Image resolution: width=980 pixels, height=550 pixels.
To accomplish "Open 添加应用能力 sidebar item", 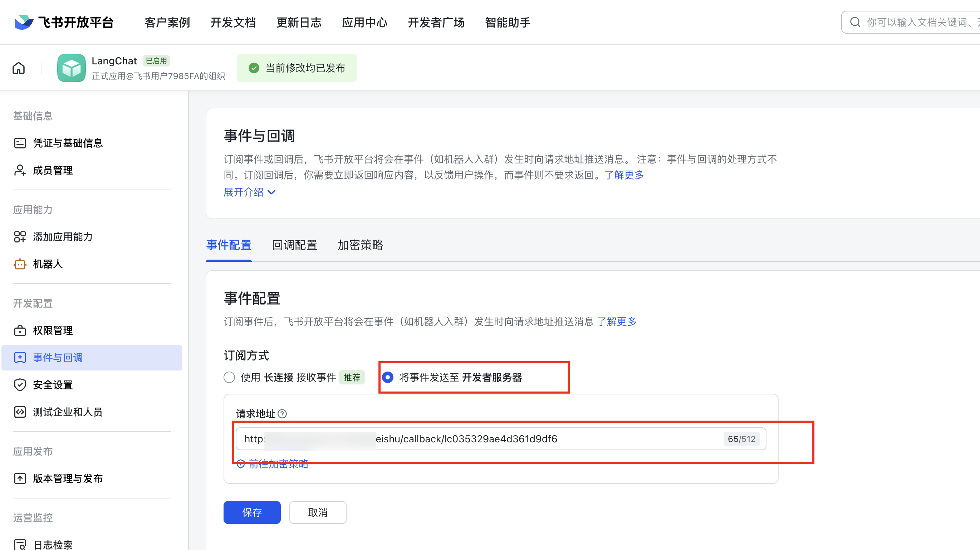I will tap(63, 237).
